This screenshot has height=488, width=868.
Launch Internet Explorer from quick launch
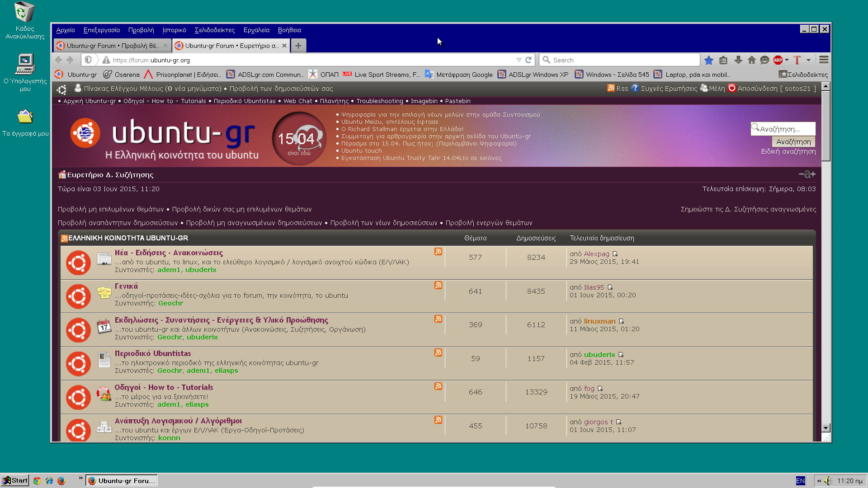coord(49,481)
